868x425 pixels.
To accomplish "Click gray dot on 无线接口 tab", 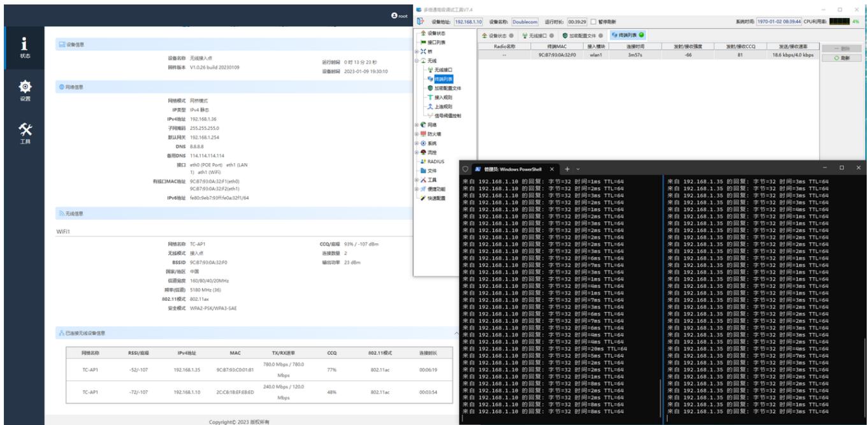I will [x=551, y=36].
